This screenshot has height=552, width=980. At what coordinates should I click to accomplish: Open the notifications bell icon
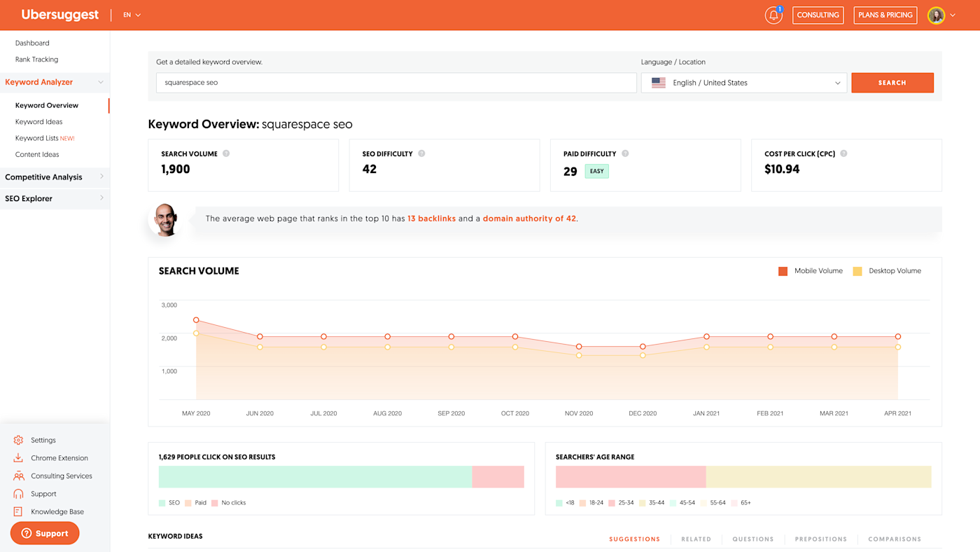click(773, 15)
